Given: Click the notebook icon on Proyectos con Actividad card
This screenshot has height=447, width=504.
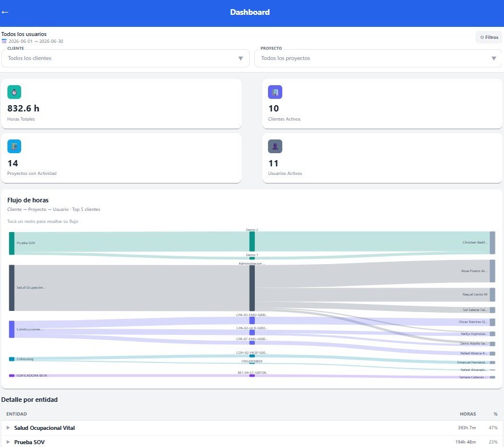Looking at the screenshot, I should pyautogui.click(x=14, y=146).
